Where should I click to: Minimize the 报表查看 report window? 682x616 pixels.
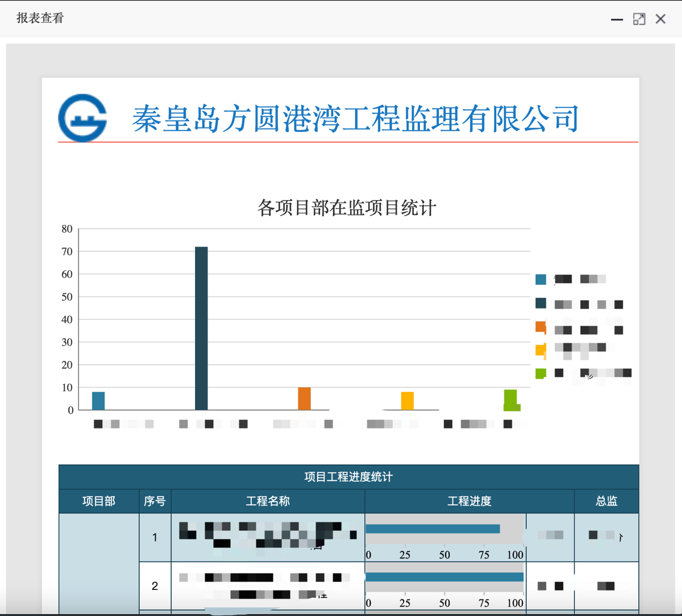pyautogui.click(x=617, y=19)
